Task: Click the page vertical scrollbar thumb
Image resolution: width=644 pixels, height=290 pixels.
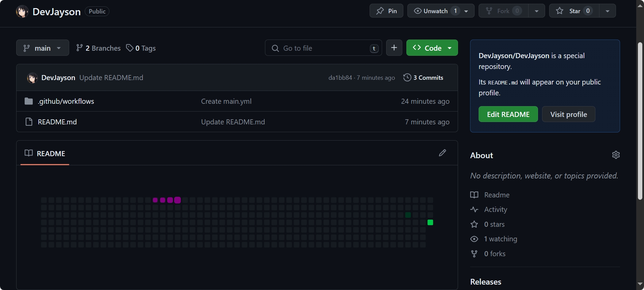Action: (x=640, y=121)
